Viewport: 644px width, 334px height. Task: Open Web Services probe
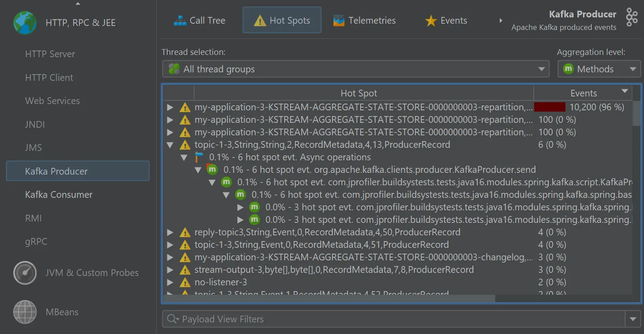pos(52,101)
